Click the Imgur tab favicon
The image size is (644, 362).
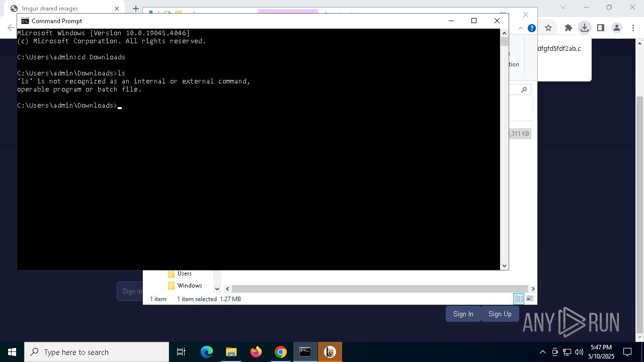tap(14, 9)
